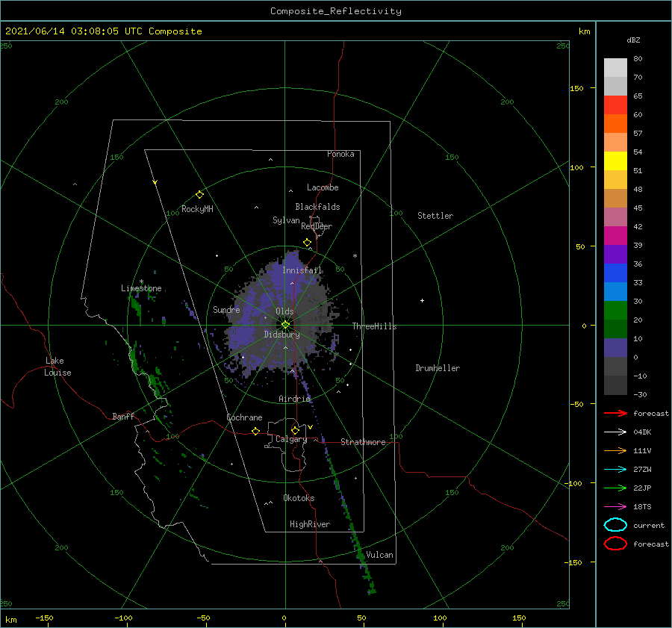This screenshot has width=672, height=628.
Task: Select the white 04DK arrow legend icon
Action: pos(615,432)
